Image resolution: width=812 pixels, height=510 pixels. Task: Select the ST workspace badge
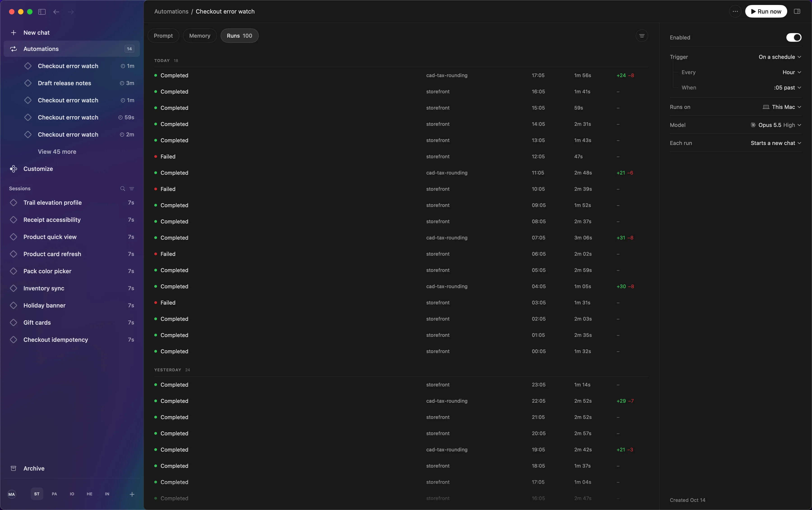click(37, 494)
